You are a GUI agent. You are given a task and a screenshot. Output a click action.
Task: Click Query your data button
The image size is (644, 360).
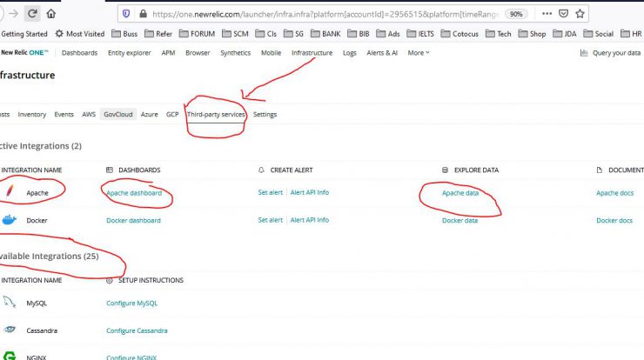(611, 52)
